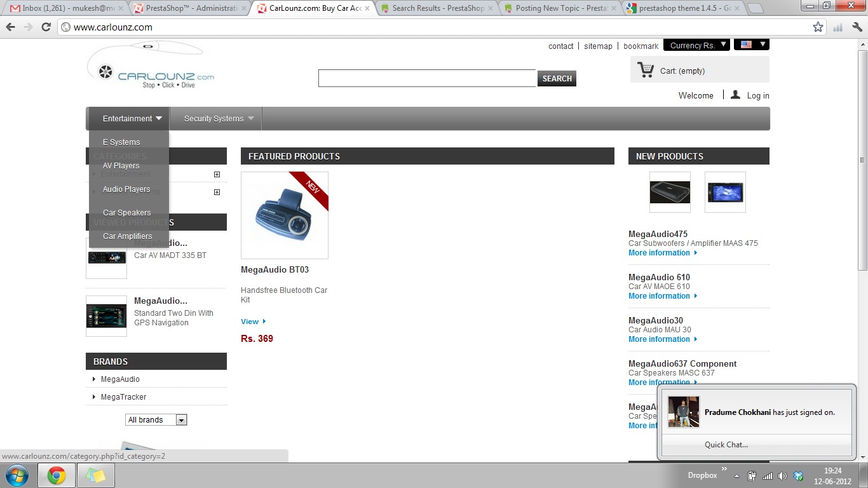The width and height of the screenshot is (868, 488).
Task: Open the Sticky Notes taskbar icon
Action: [95, 475]
